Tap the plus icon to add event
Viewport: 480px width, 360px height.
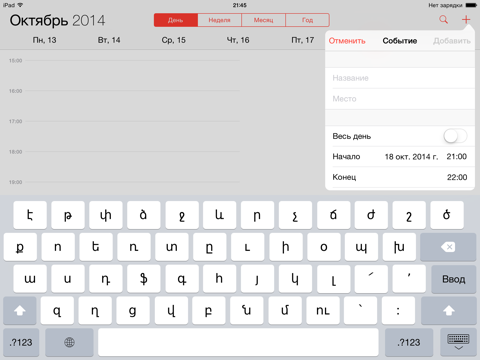point(466,19)
